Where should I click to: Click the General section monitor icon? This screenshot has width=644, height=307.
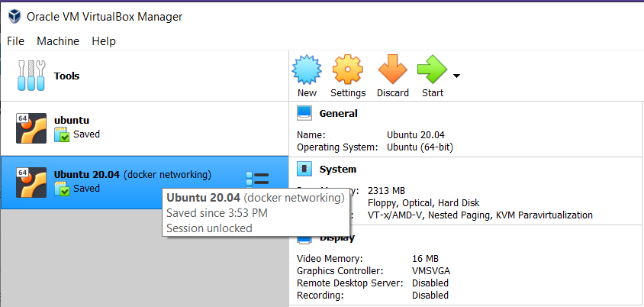pyautogui.click(x=304, y=114)
